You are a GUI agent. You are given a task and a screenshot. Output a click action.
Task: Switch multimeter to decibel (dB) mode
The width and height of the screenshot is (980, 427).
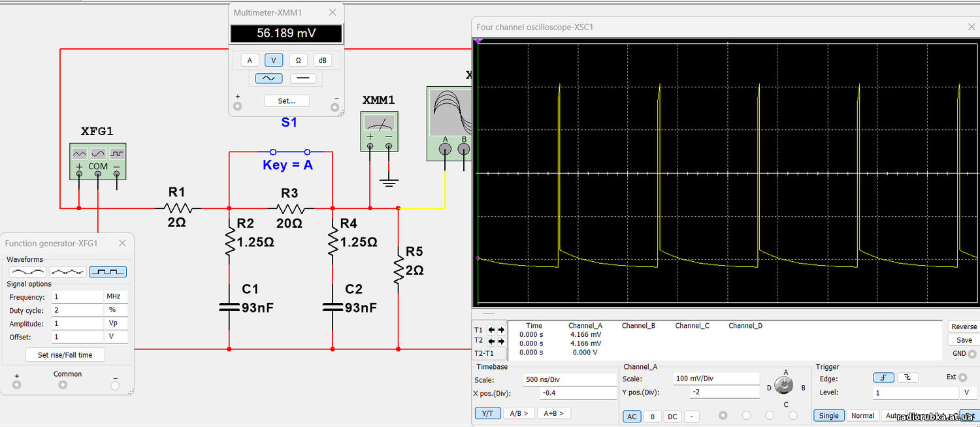point(322,60)
